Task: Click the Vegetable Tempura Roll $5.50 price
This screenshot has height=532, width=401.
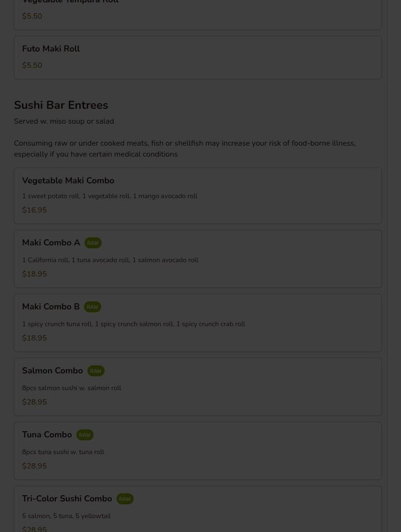Action: coord(32,16)
